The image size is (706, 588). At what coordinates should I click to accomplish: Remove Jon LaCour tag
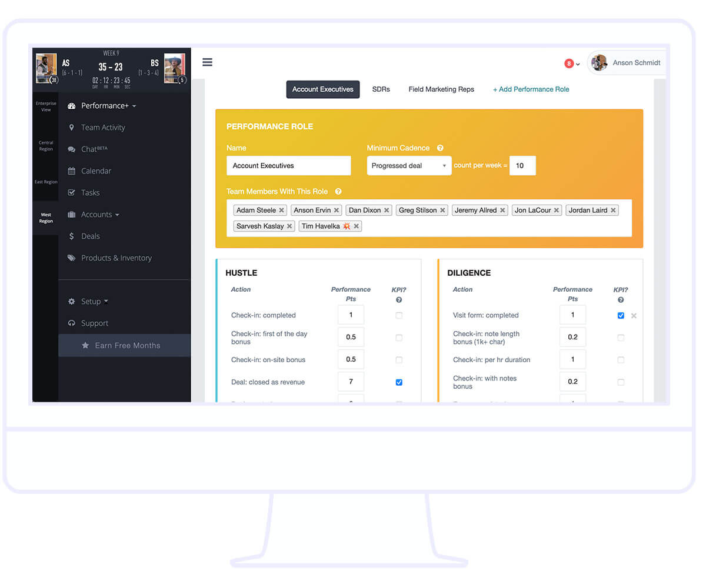[x=557, y=211]
